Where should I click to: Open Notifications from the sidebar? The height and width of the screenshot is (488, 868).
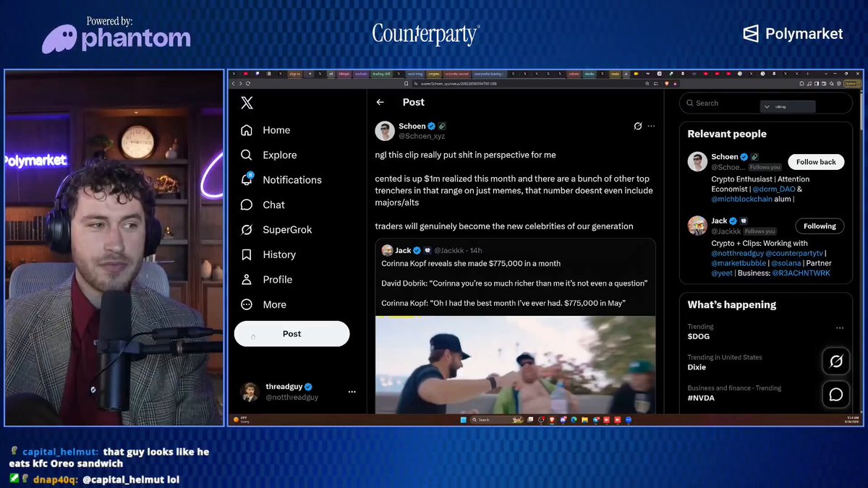tap(281, 180)
